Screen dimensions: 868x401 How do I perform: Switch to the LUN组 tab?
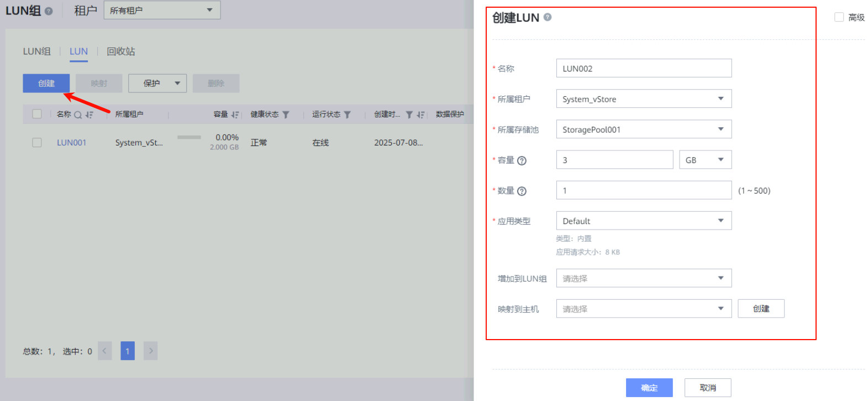[x=36, y=51]
